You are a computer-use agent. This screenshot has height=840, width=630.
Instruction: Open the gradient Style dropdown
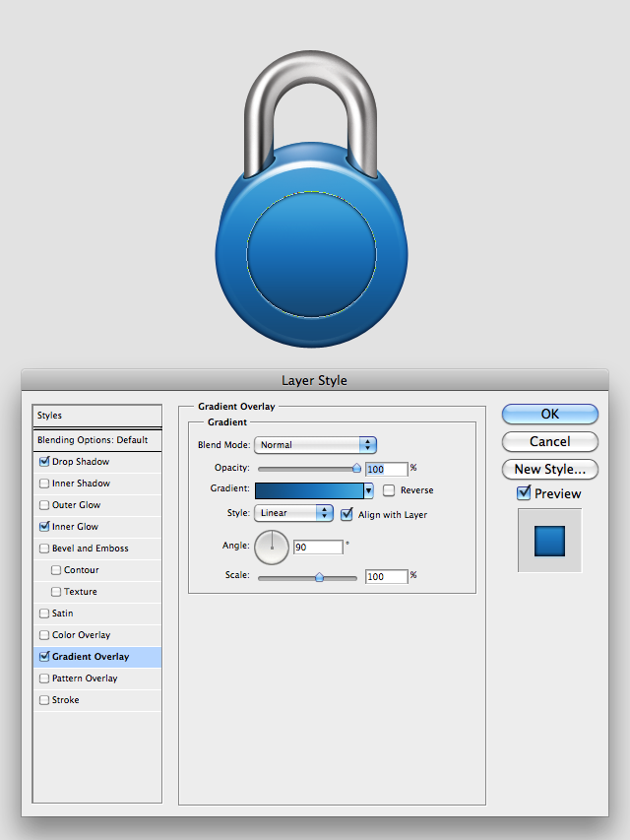tap(293, 513)
